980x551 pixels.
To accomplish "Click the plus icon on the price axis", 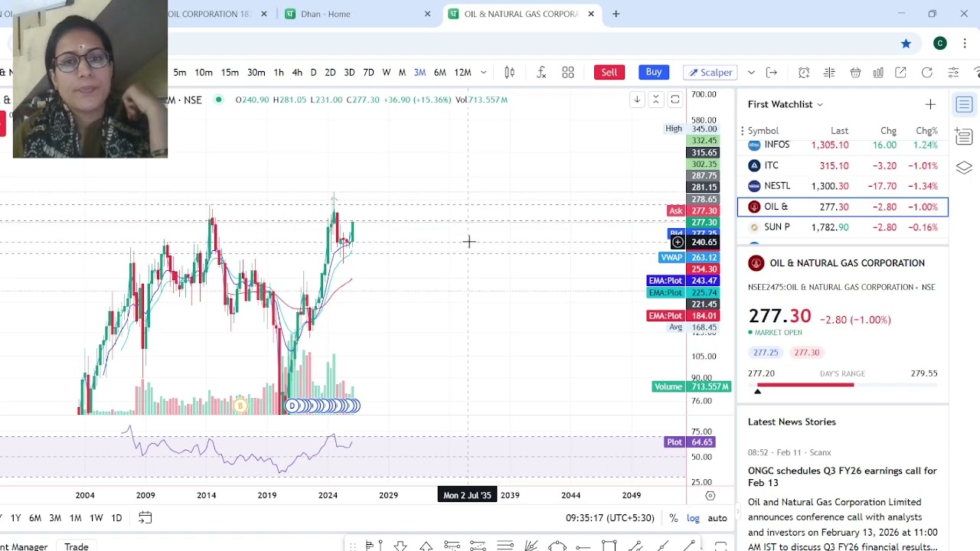I will 678,243.
